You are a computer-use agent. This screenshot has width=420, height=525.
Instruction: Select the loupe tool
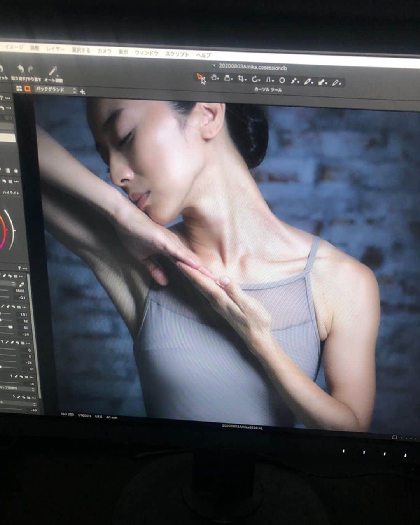pyautogui.click(x=228, y=79)
